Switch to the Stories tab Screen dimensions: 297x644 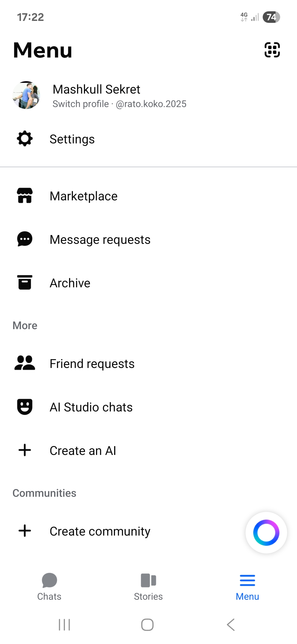click(x=148, y=586)
